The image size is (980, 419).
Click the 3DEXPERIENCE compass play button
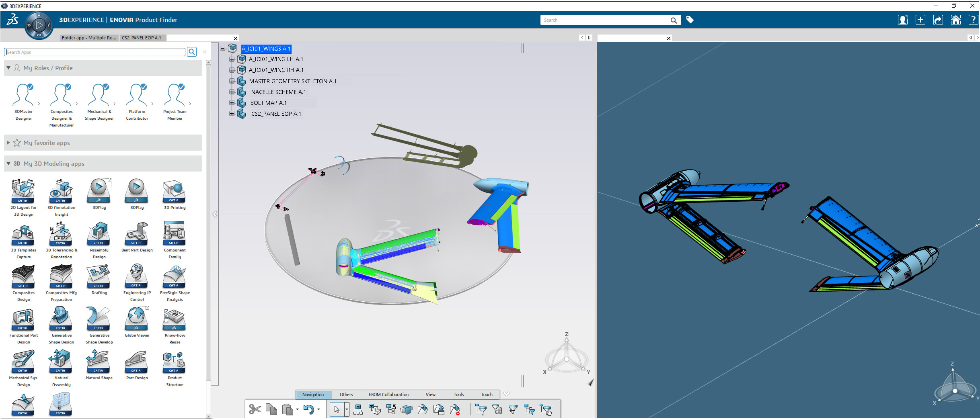39,25
